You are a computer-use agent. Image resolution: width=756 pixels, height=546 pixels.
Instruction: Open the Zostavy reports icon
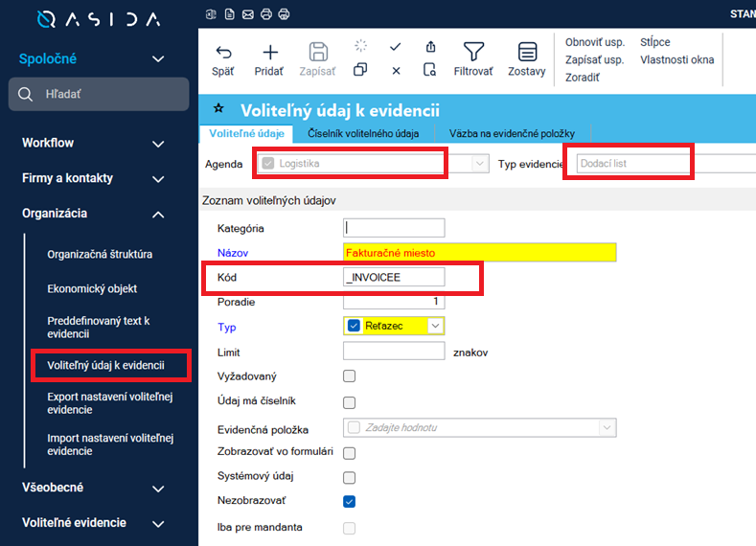coord(526,52)
